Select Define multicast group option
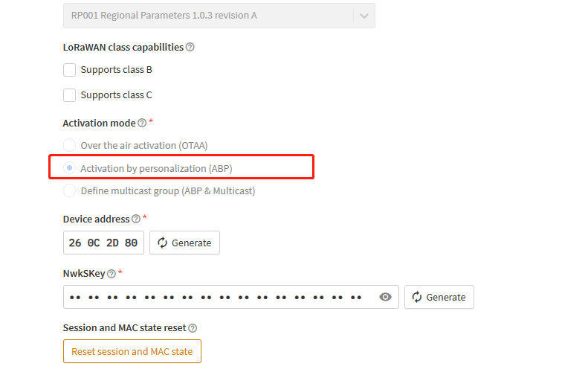Viewport: 588px width, 375px height. click(x=70, y=191)
